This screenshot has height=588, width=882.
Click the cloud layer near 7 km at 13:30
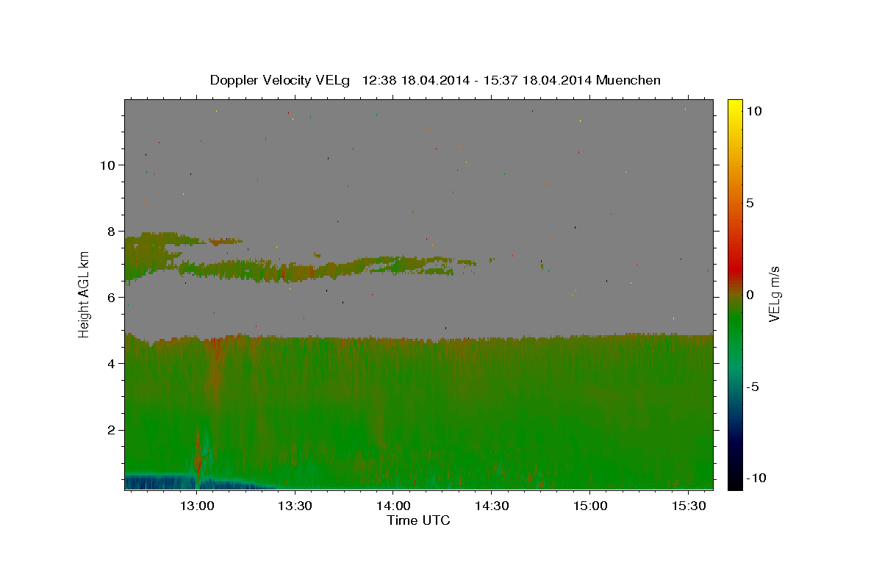coord(295,273)
